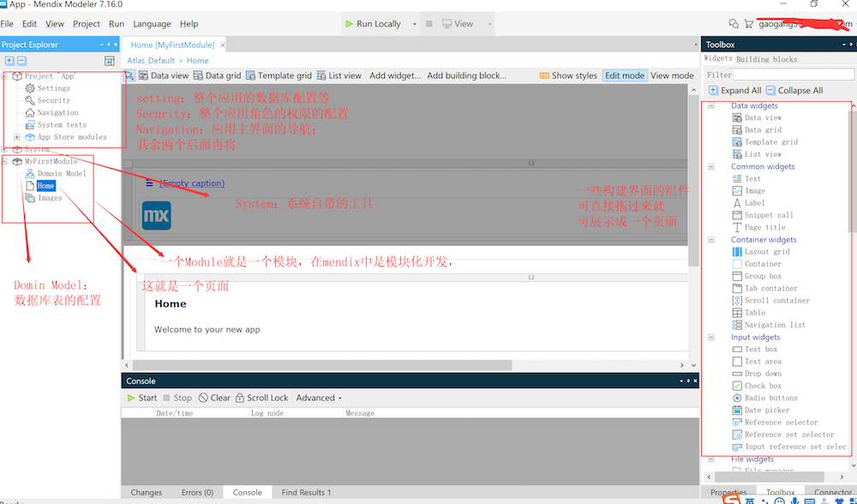Image resolution: width=857 pixels, height=504 pixels.
Task: Click the collapse-all icon in Project Explorer
Action: [21, 61]
